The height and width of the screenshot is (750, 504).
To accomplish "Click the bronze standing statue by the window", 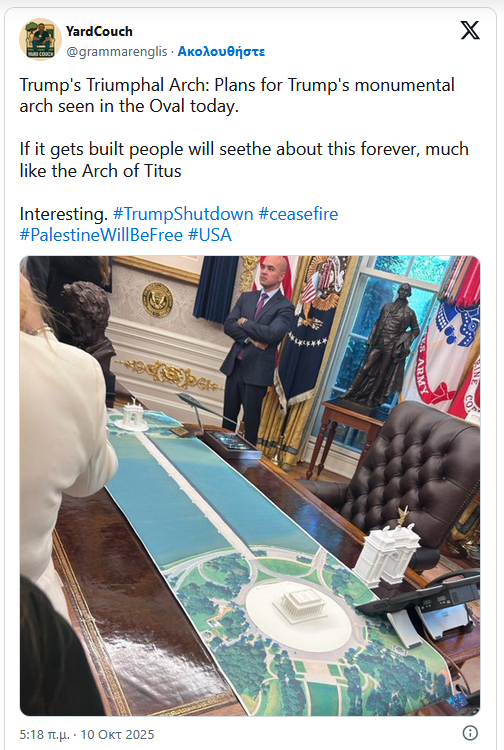I will (x=385, y=345).
